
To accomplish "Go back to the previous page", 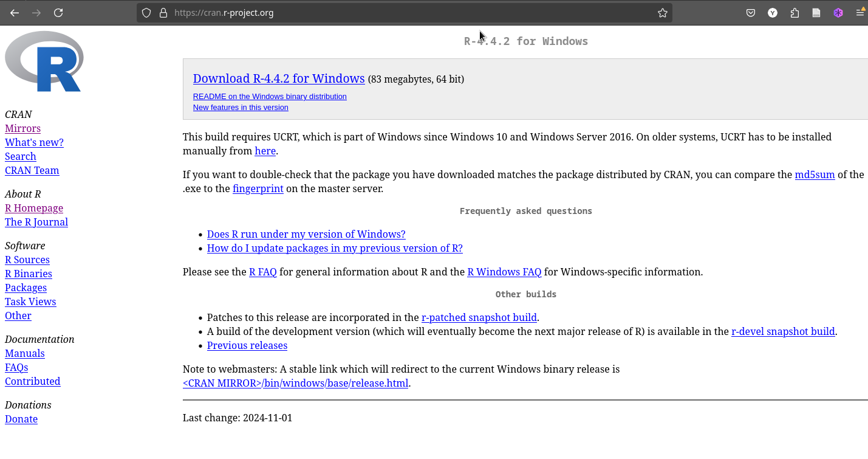I will [15, 13].
